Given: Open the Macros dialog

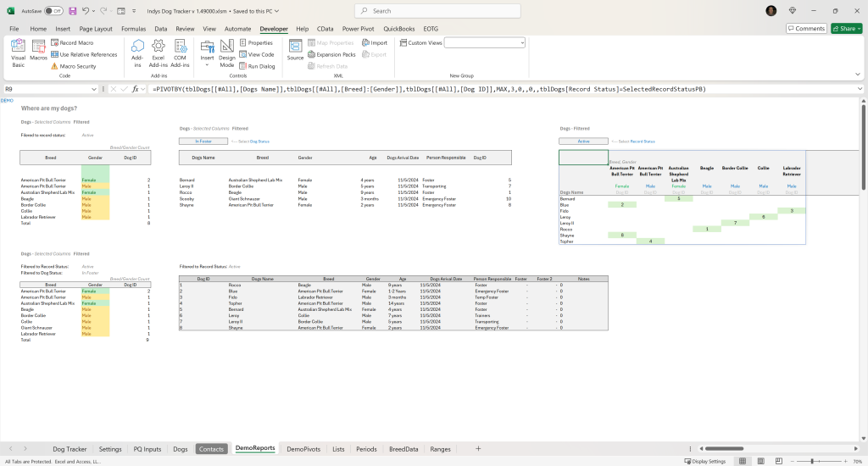Looking at the screenshot, I should click(x=38, y=50).
